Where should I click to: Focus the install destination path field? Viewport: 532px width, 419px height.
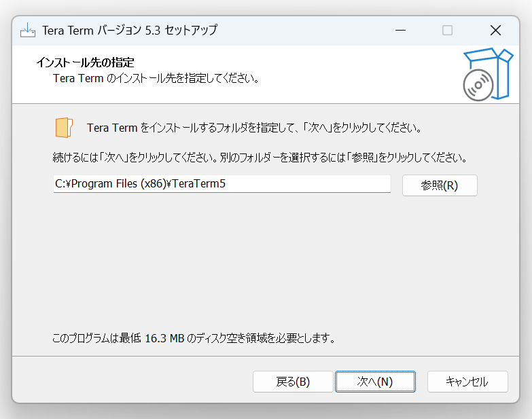click(222, 184)
